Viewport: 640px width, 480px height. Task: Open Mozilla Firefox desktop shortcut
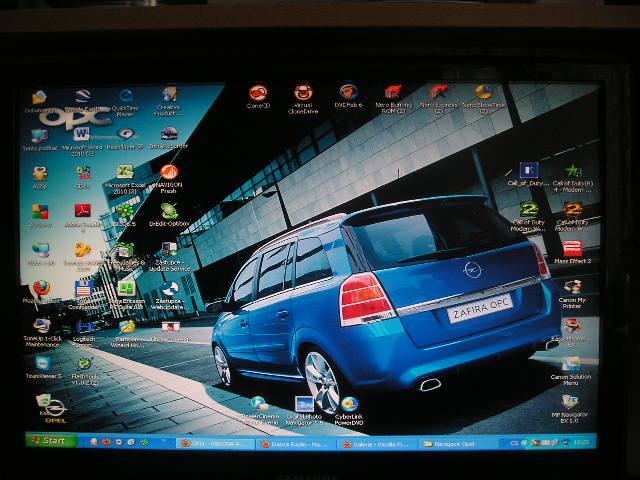tap(41, 289)
